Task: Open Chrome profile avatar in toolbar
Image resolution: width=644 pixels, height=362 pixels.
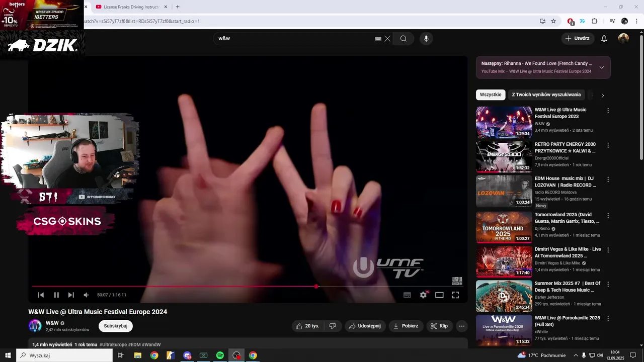Action: [624, 21]
